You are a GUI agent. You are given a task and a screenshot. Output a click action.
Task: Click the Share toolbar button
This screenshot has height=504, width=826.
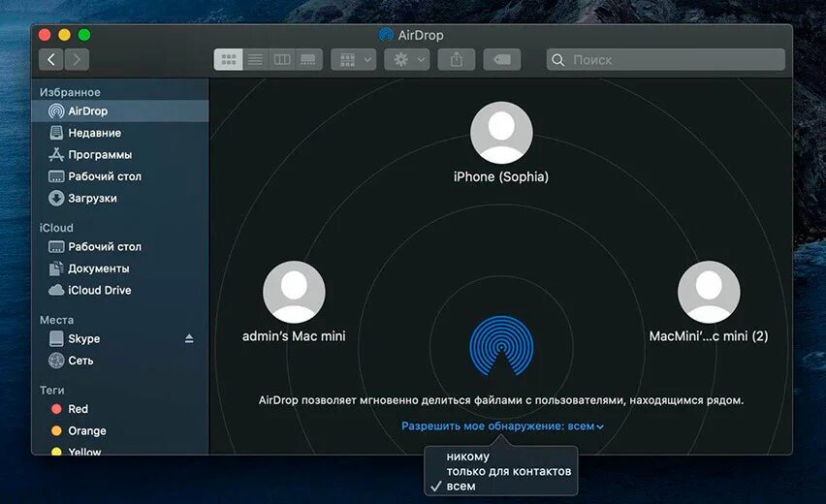click(x=457, y=59)
